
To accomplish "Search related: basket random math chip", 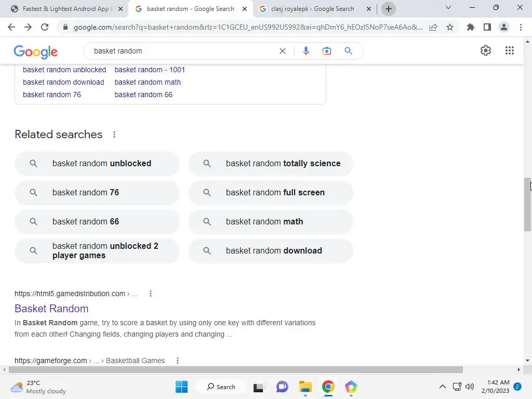I will 271,222.
